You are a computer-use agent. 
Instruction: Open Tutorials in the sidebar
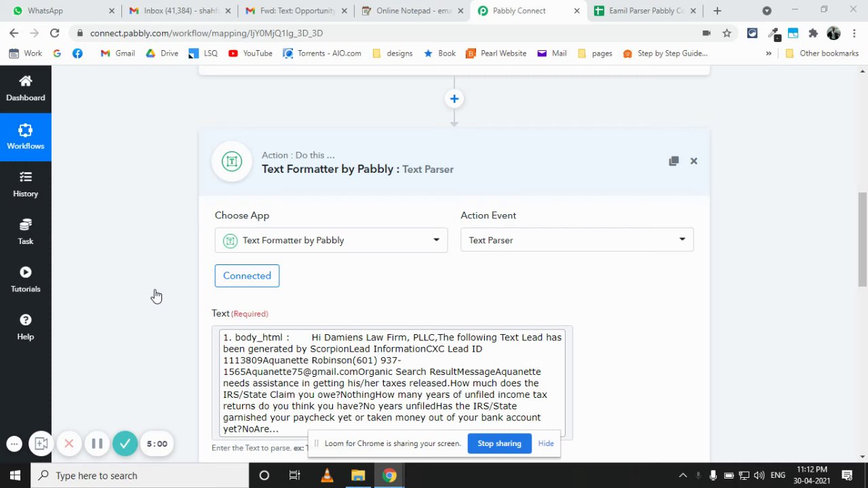point(25,279)
